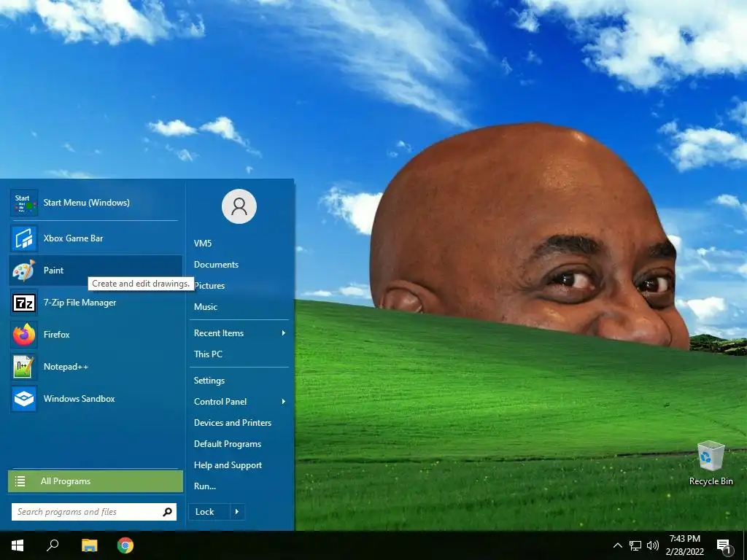The width and height of the screenshot is (747, 560).
Task: Click the "Xbox Game Bar" name text
Action: pyautogui.click(x=73, y=238)
